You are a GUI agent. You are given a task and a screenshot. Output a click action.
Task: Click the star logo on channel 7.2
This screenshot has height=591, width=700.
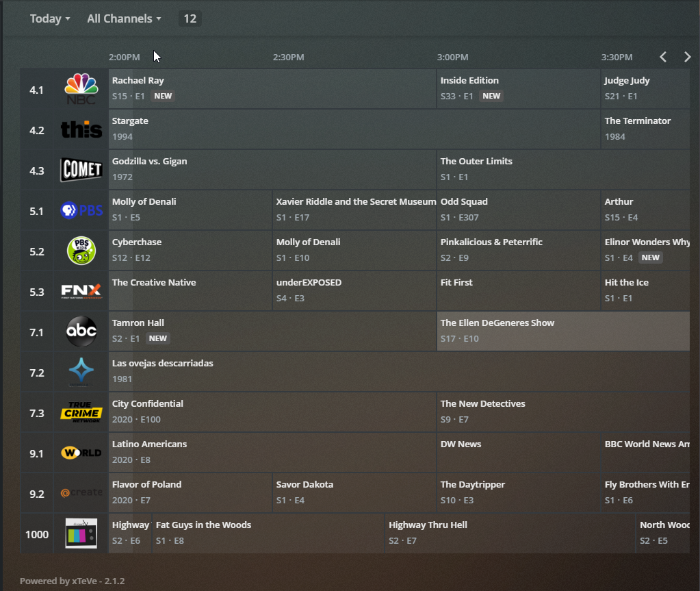(81, 371)
